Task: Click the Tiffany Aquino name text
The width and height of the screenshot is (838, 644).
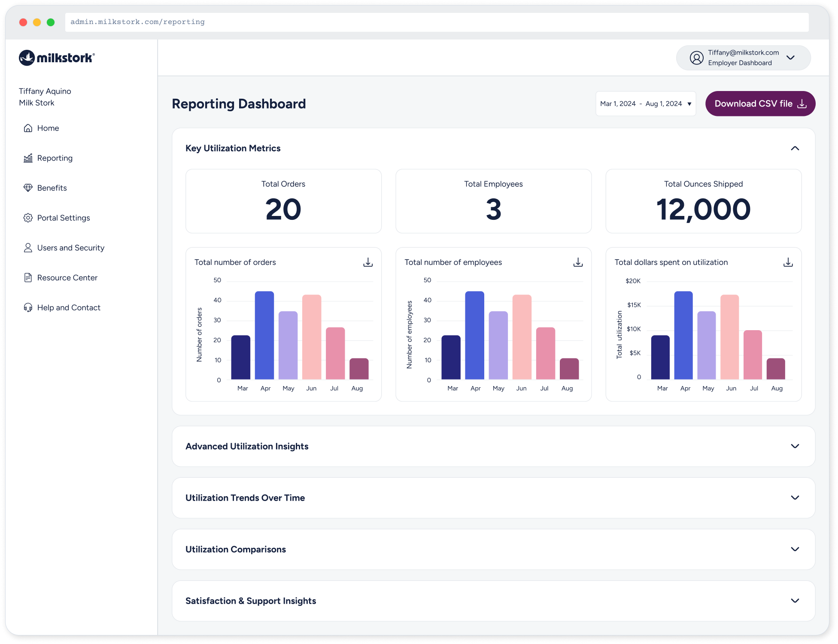Action: click(45, 91)
